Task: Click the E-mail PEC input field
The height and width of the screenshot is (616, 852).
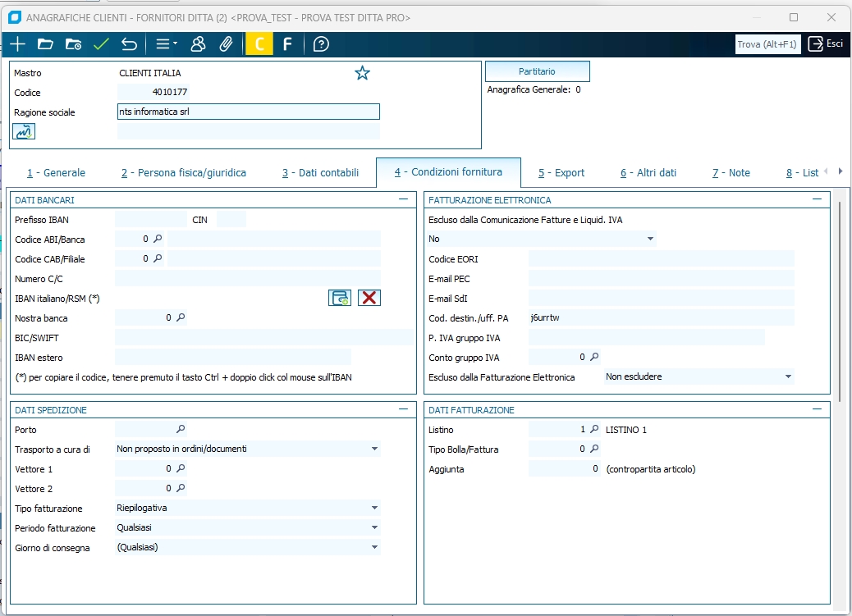Action: 661,279
